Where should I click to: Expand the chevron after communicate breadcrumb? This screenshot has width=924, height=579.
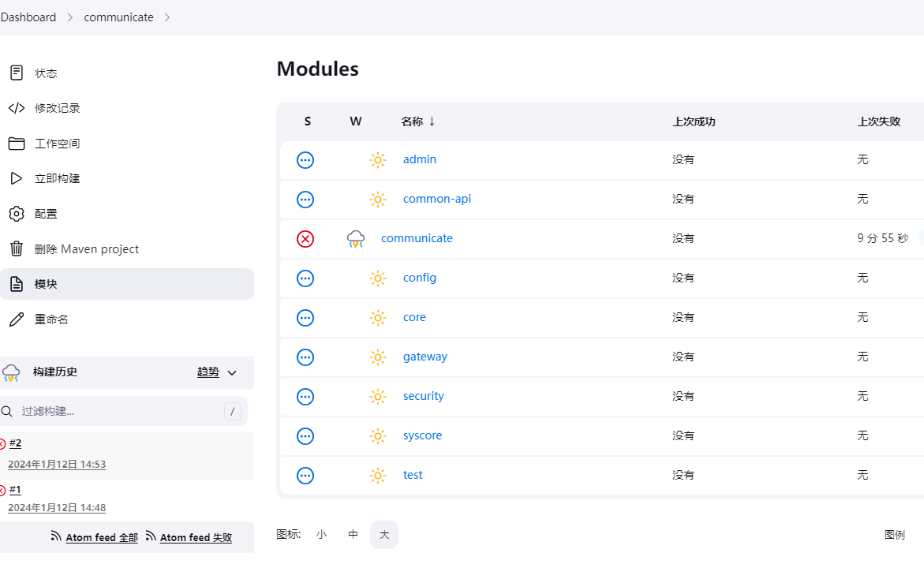pyautogui.click(x=167, y=17)
